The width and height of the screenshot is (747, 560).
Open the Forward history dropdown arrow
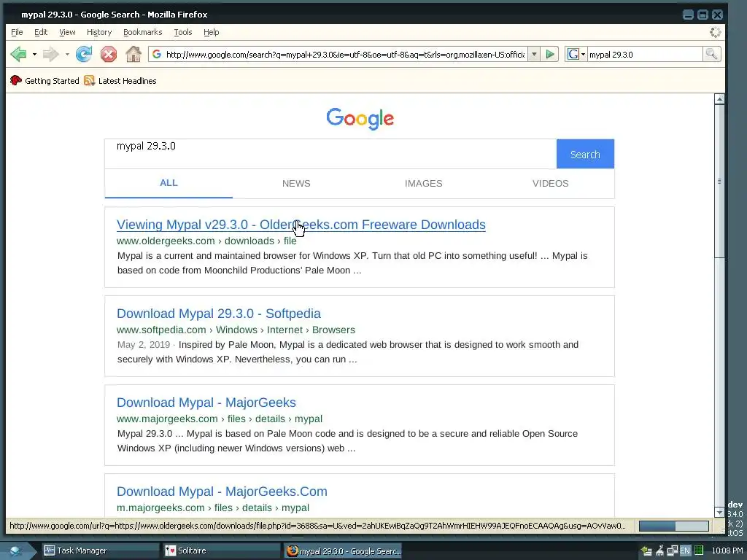click(67, 54)
